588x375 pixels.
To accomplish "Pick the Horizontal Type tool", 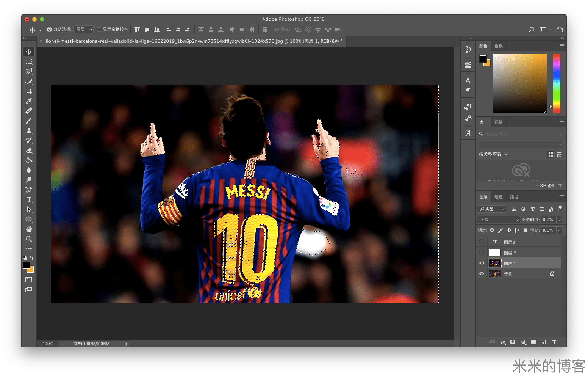I will [x=29, y=199].
